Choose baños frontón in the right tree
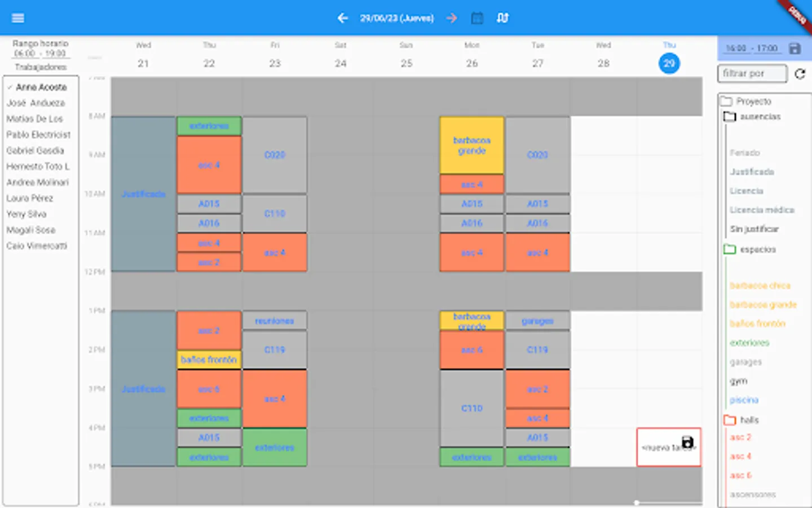The image size is (812, 508). [757, 323]
